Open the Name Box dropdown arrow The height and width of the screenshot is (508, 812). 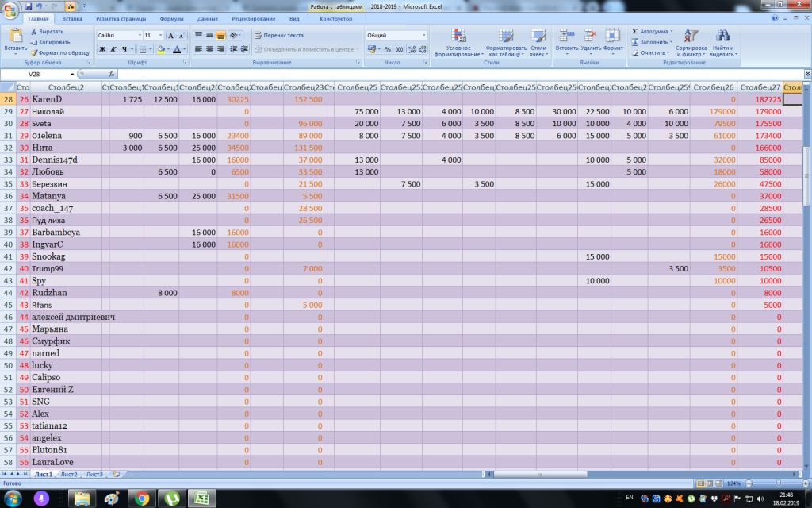point(72,74)
